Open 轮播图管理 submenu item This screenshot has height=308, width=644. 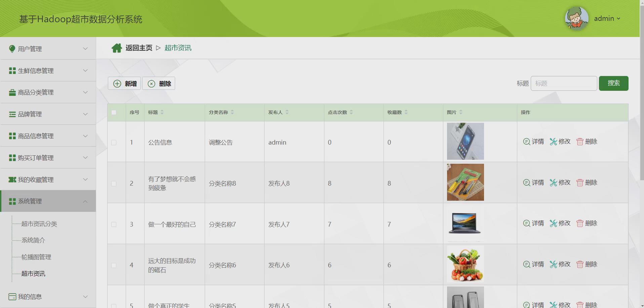pos(36,257)
